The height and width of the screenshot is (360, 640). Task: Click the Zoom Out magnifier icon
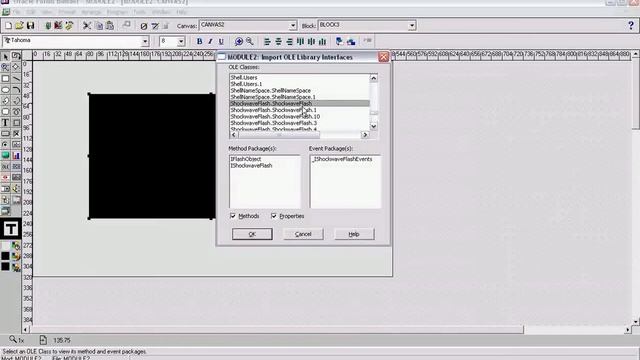(x=249, y=41)
